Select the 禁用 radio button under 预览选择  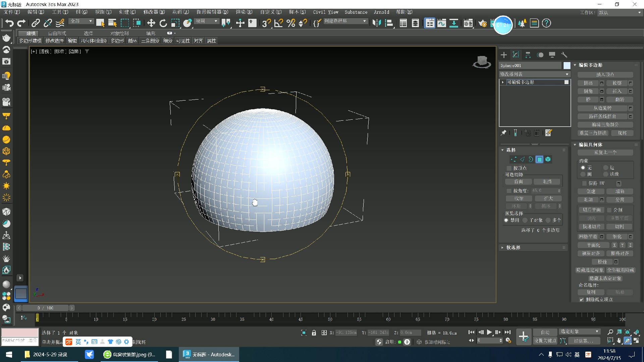[x=506, y=220]
